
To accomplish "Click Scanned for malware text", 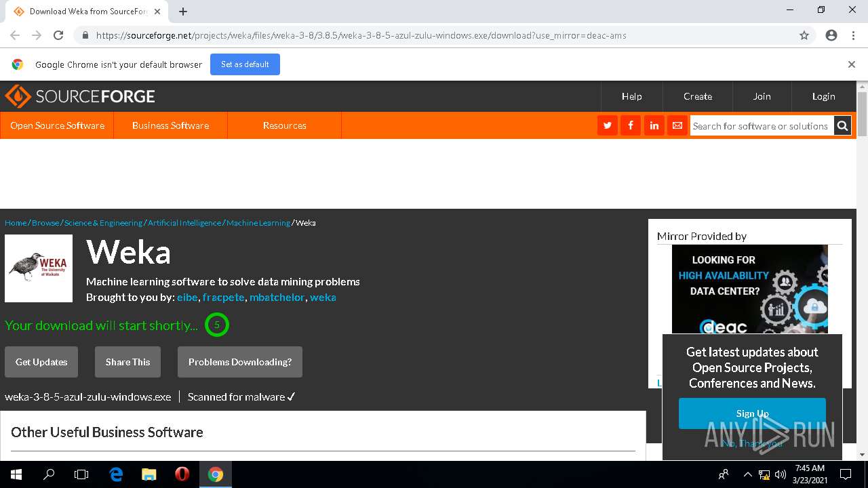I will click(x=241, y=397).
